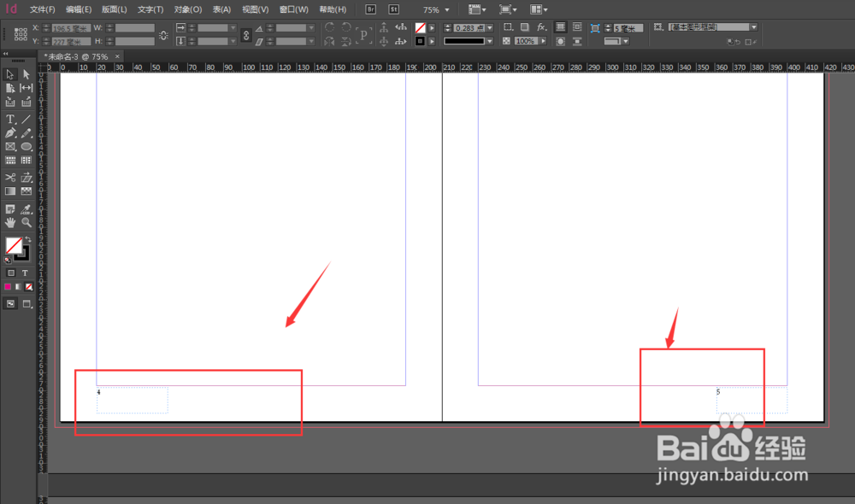Select the Direct Selection tool (white arrow)

(x=27, y=74)
